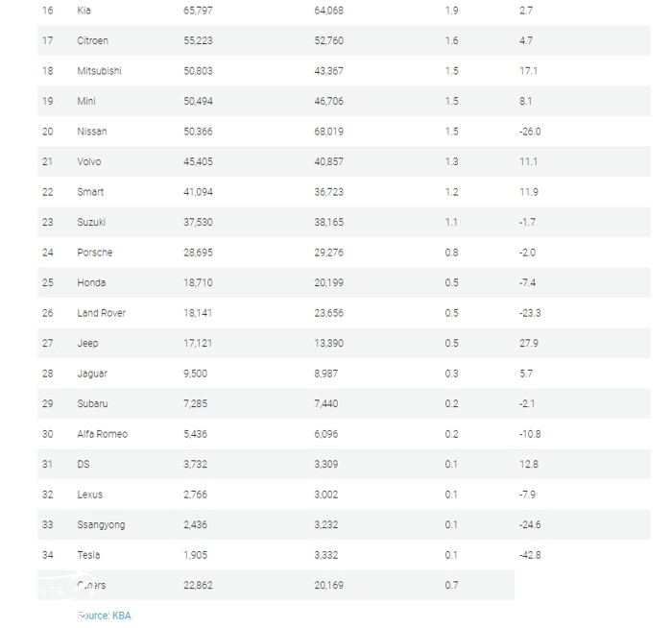Click Jeep's 27.9 percent change
This screenshot has height=628, width=672.
[529, 343]
